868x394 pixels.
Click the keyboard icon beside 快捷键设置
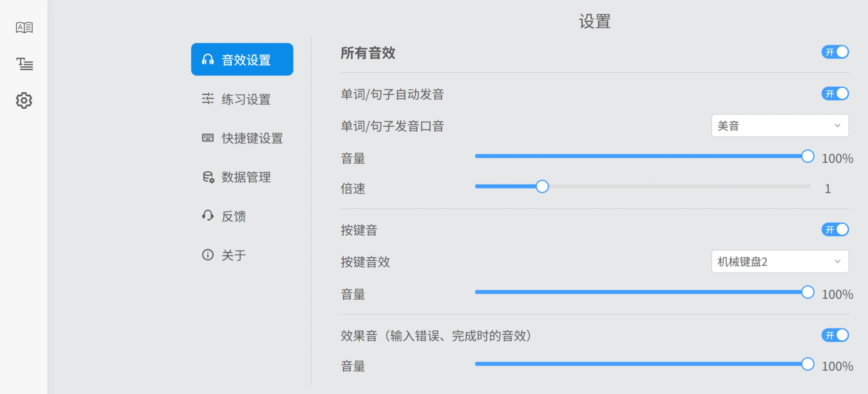point(208,137)
